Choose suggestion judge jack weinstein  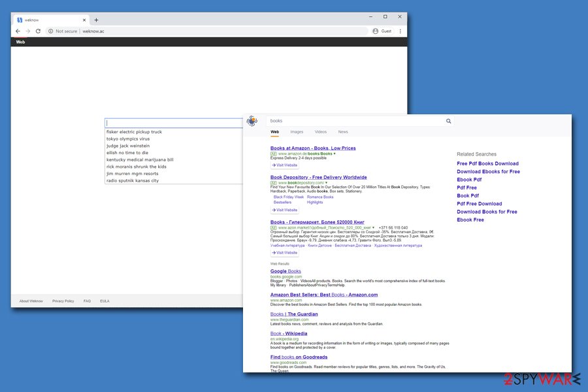click(x=128, y=146)
